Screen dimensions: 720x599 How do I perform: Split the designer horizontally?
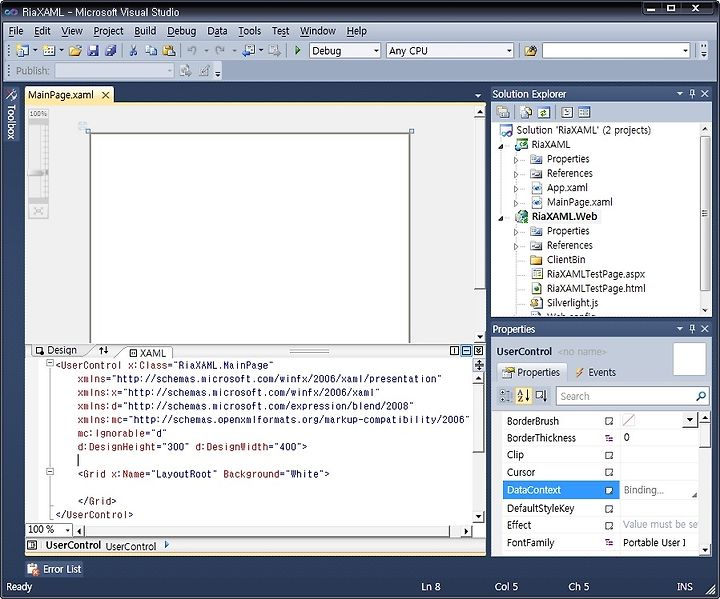click(467, 350)
